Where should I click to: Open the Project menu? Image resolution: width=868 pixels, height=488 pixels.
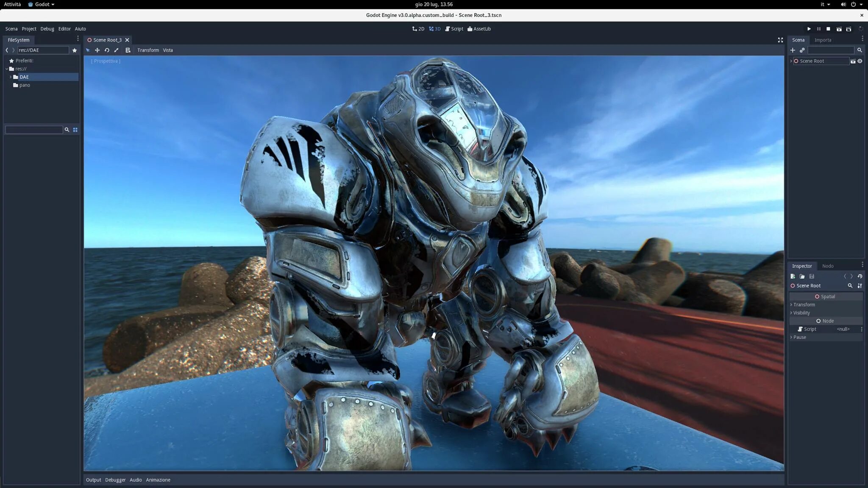pos(29,29)
